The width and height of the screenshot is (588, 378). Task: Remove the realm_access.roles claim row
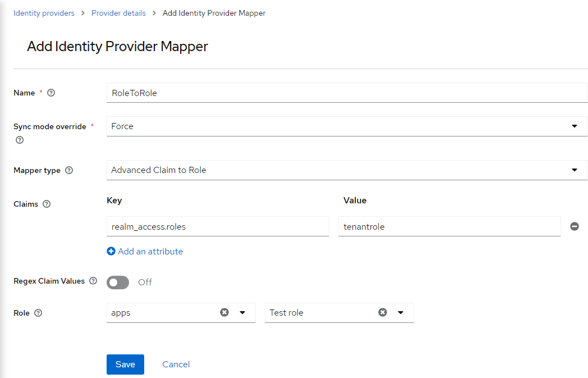pos(574,226)
